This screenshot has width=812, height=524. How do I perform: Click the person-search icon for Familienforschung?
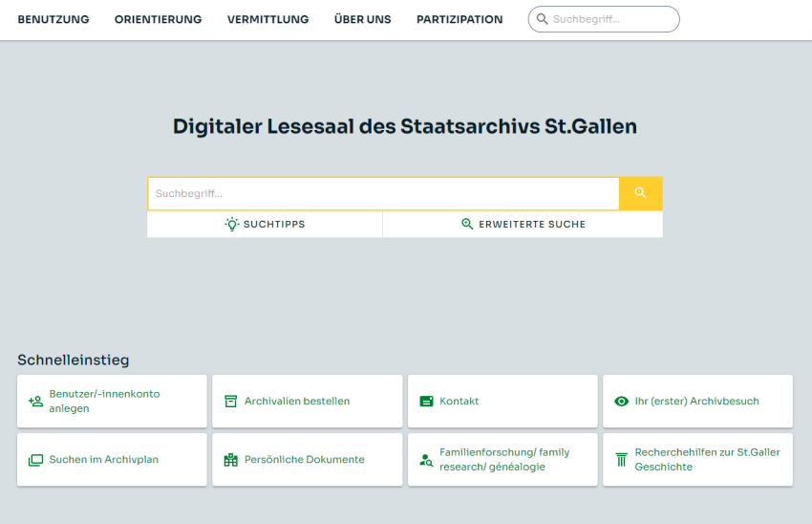426,460
